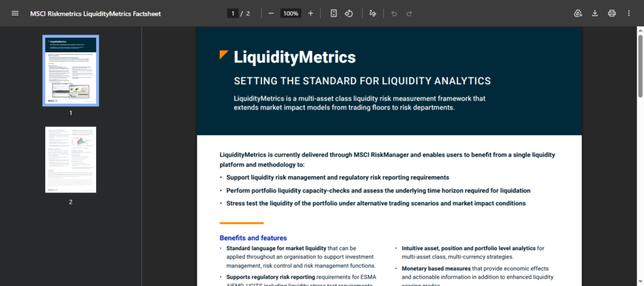Screen dimensions: 644x286
Task: Click the total page count '2'
Action: coord(248,14)
